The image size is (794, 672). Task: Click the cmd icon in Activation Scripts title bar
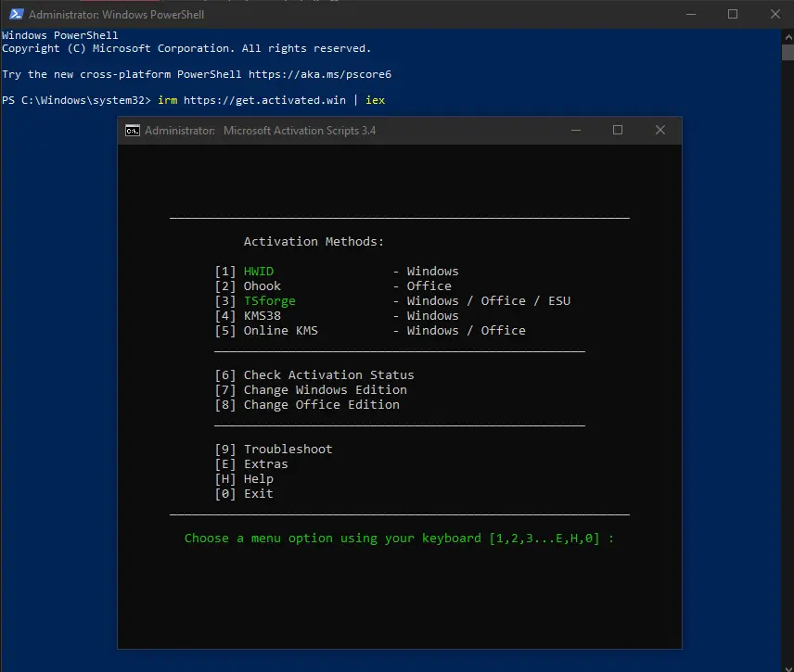pos(132,131)
